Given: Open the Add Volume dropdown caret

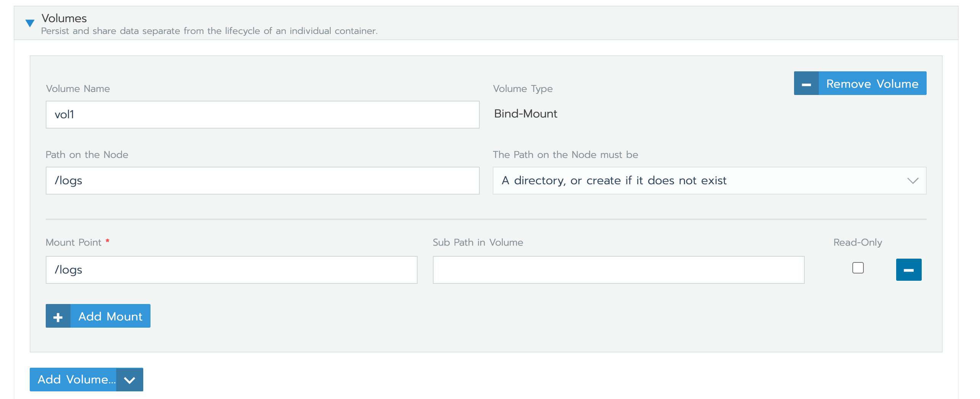Looking at the screenshot, I should pyautogui.click(x=130, y=380).
